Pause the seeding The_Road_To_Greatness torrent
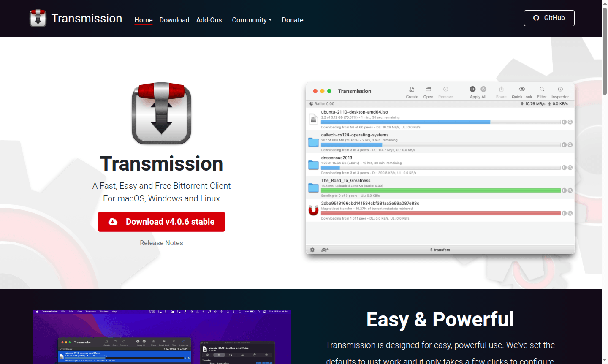608x364 pixels. tap(564, 190)
